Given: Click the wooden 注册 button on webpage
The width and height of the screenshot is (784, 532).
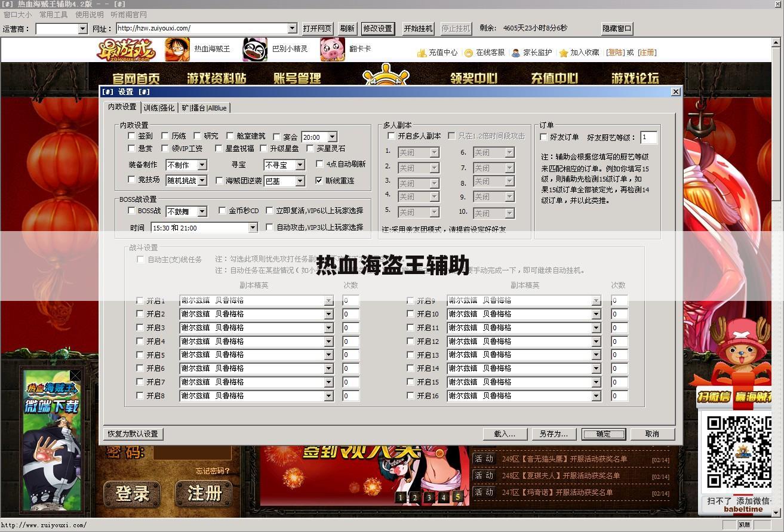Looking at the screenshot, I should (204, 493).
